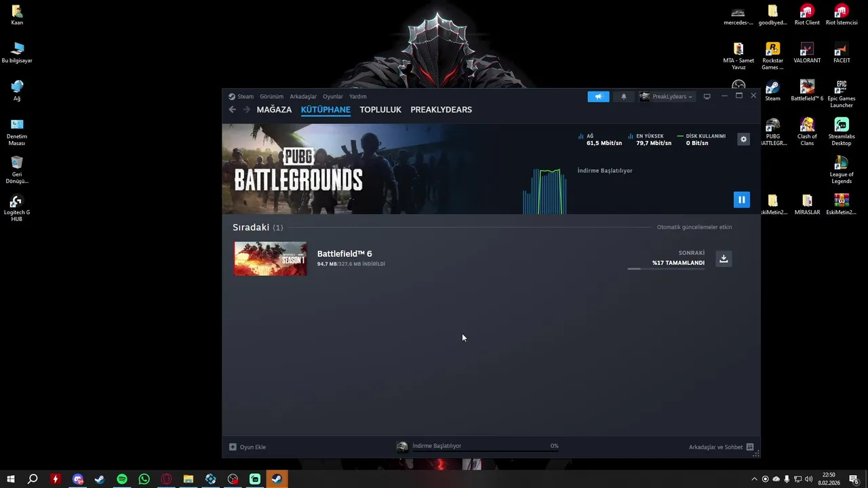The height and width of the screenshot is (488, 868).
Task: Open Windows search from the taskbar
Action: [x=33, y=479]
